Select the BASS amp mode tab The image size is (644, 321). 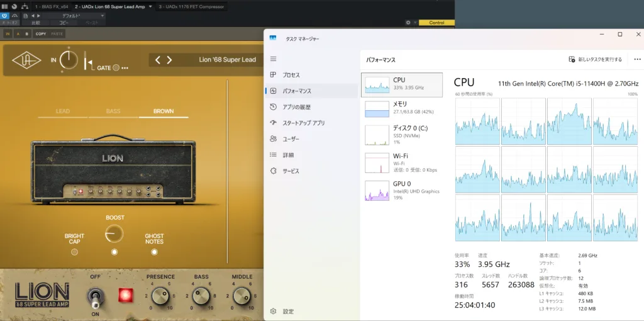pos(113,111)
